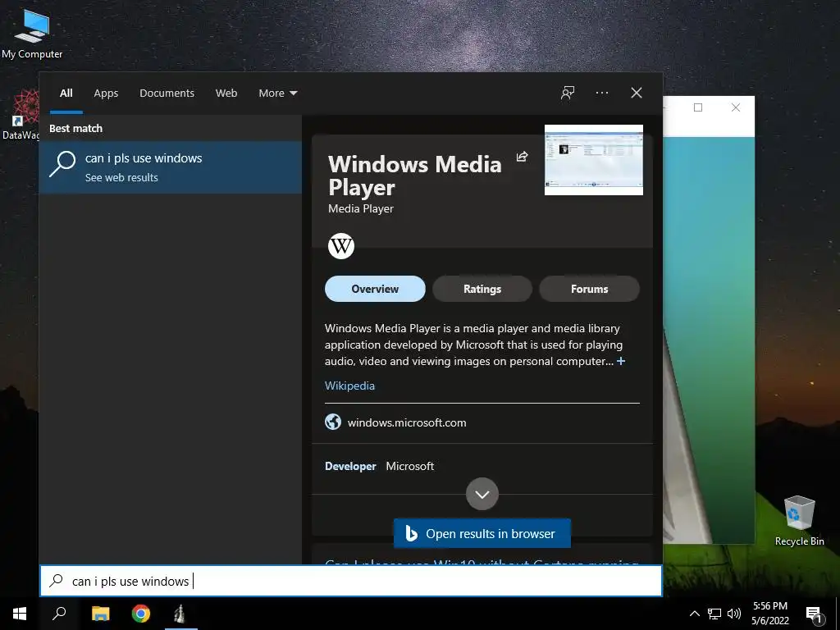Open the Recycle Bin icon

pyautogui.click(x=799, y=521)
